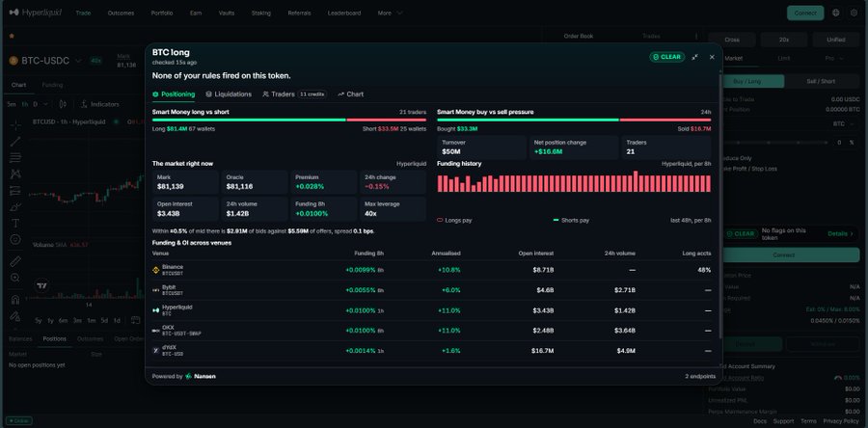Select the emoji icon tool
This screenshot has width=868, height=428.
pyautogui.click(x=15, y=239)
